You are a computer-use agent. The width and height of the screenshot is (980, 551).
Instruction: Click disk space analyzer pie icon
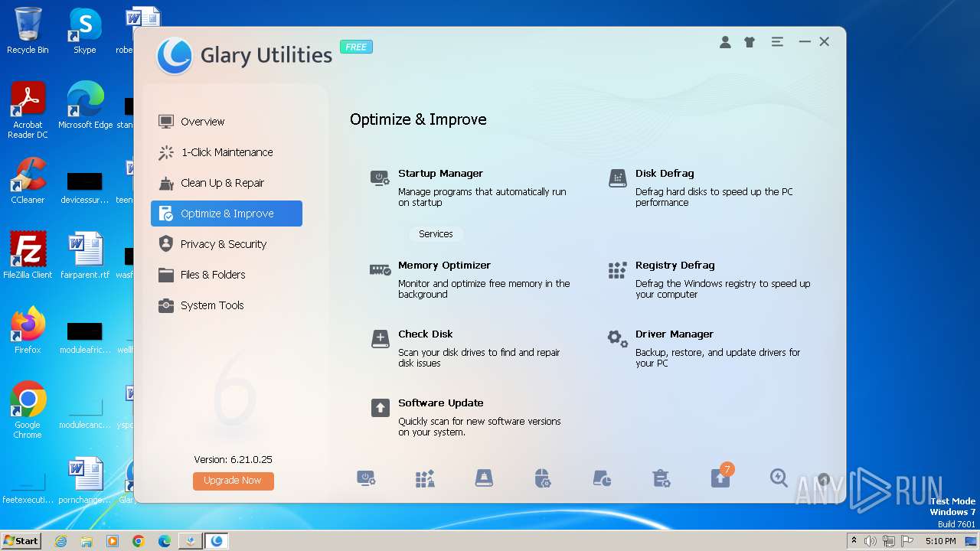click(603, 479)
